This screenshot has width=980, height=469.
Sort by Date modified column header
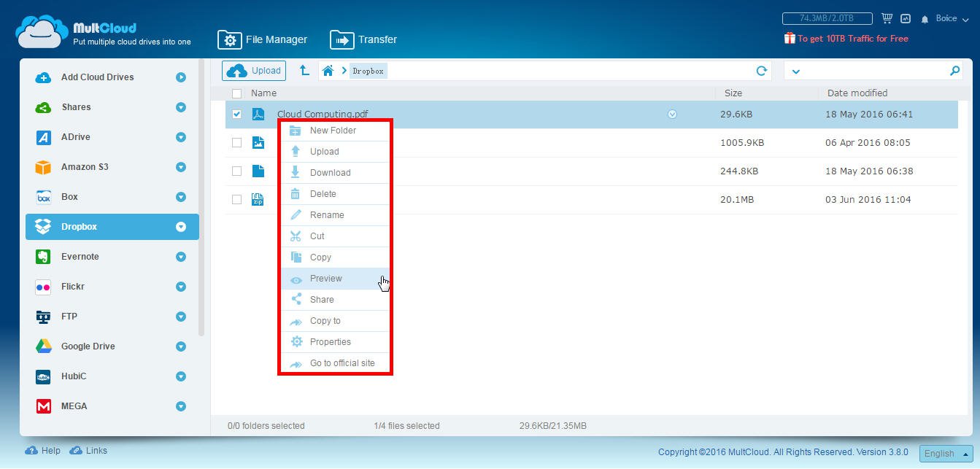coord(857,93)
